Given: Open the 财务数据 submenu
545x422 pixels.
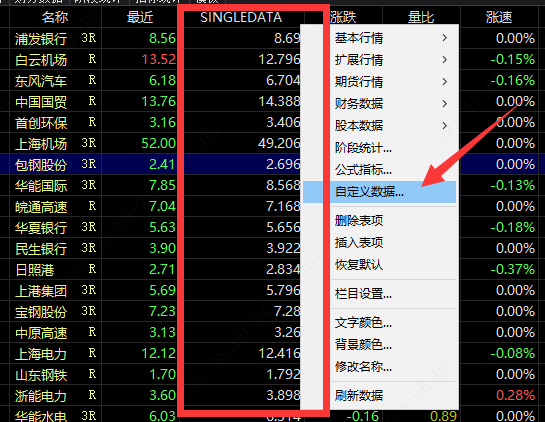Looking at the screenshot, I should pyautogui.click(x=380, y=104).
